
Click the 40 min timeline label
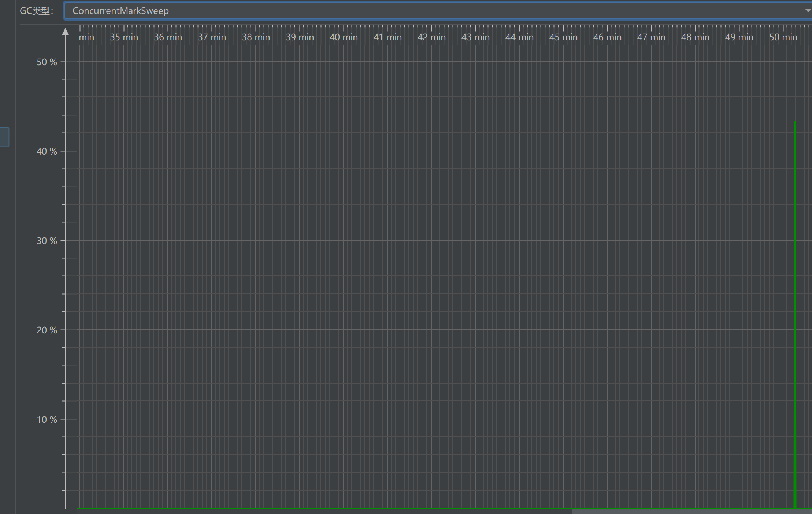pyautogui.click(x=344, y=37)
